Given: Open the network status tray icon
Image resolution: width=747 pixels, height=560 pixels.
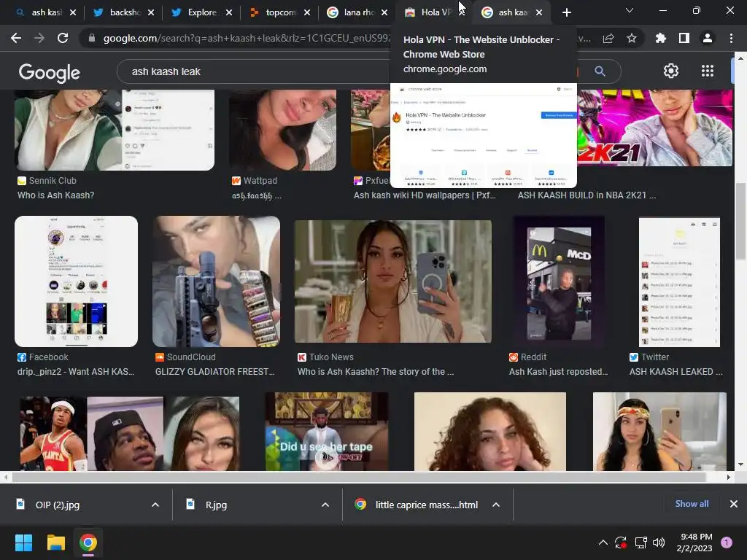Looking at the screenshot, I should [640, 542].
